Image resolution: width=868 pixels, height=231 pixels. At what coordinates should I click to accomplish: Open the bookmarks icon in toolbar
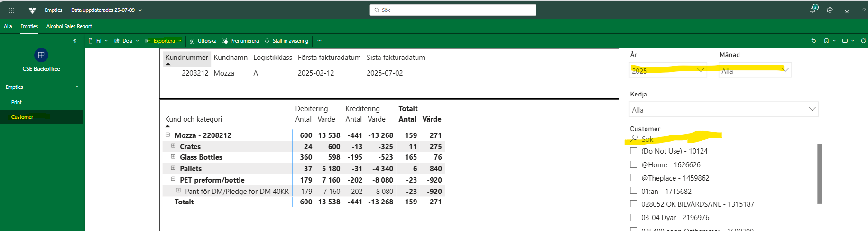pyautogui.click(x=826, y=41)
